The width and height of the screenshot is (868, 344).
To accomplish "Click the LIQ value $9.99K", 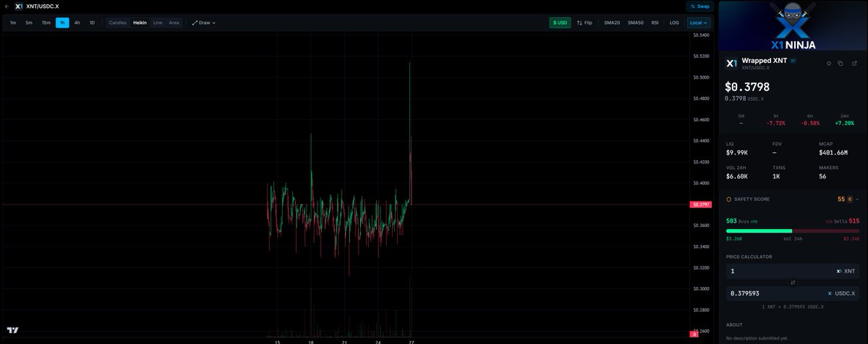I will click(737, 152).
